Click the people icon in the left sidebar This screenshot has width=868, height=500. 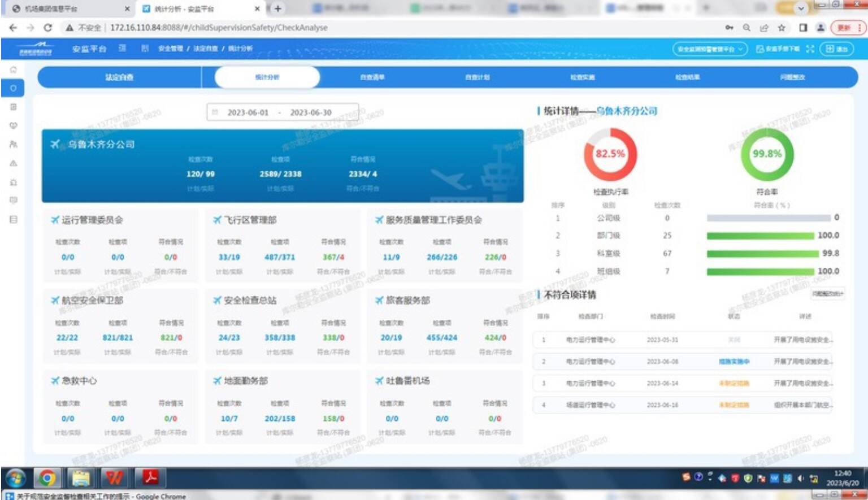(x=13, y=145)
